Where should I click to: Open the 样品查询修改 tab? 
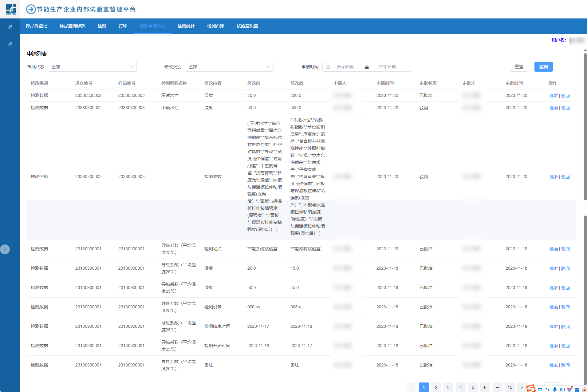point(73,26)
